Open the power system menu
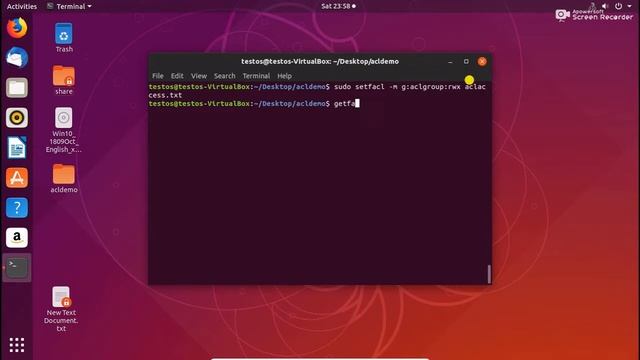The image size is (640, 360). click(x=619, y=6)
